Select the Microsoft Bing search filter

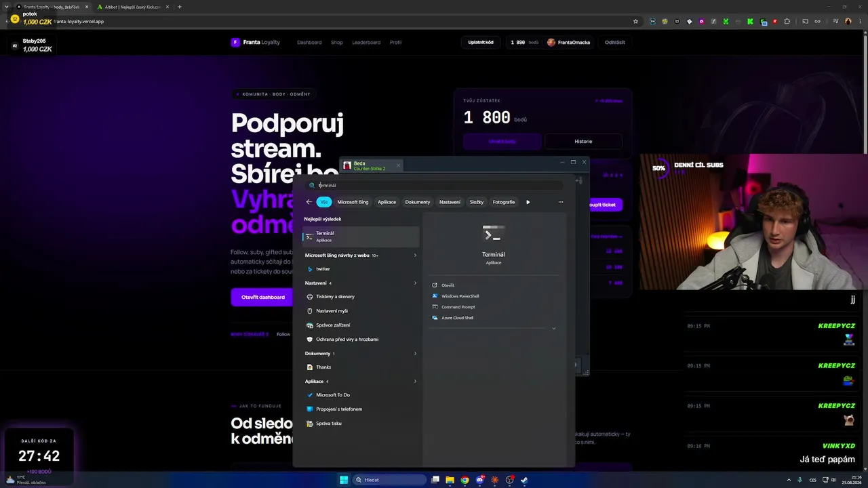tap(353, 202)
